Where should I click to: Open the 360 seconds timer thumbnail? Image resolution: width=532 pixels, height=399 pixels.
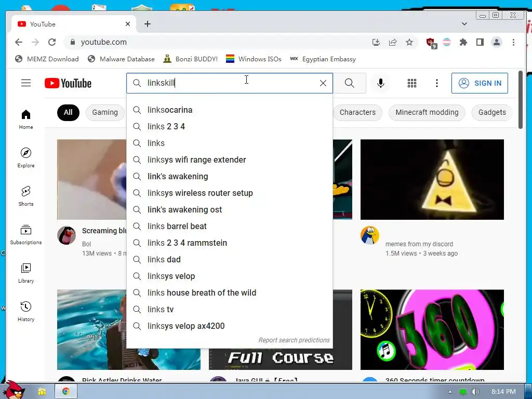point(432,329)
